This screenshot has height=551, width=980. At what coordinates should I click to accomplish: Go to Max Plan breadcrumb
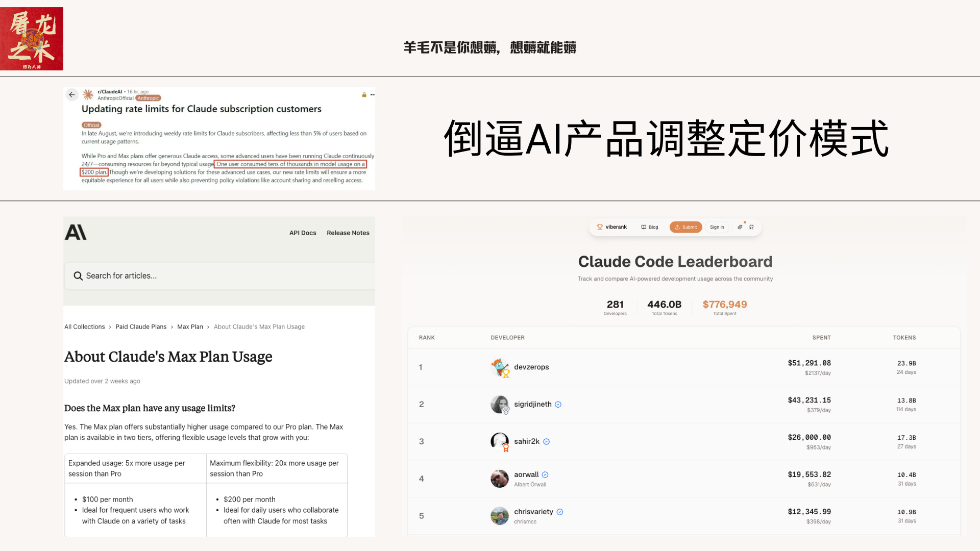(190, 327)
